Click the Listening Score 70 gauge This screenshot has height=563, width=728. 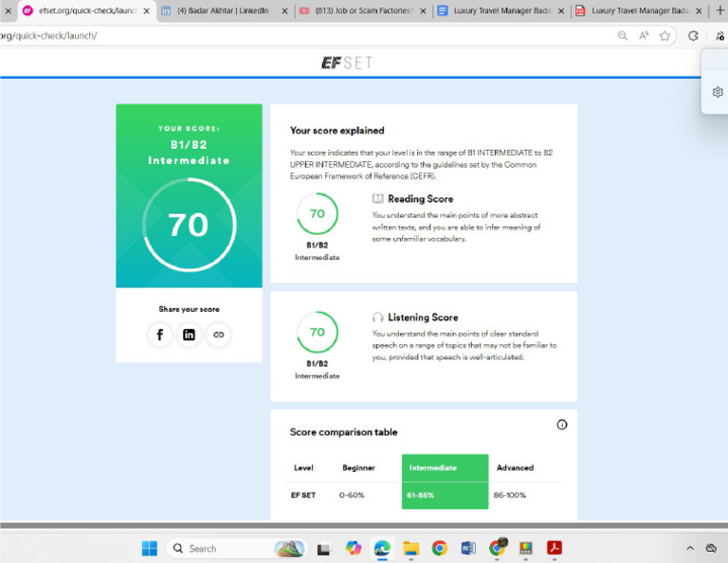tap(318, 332)
